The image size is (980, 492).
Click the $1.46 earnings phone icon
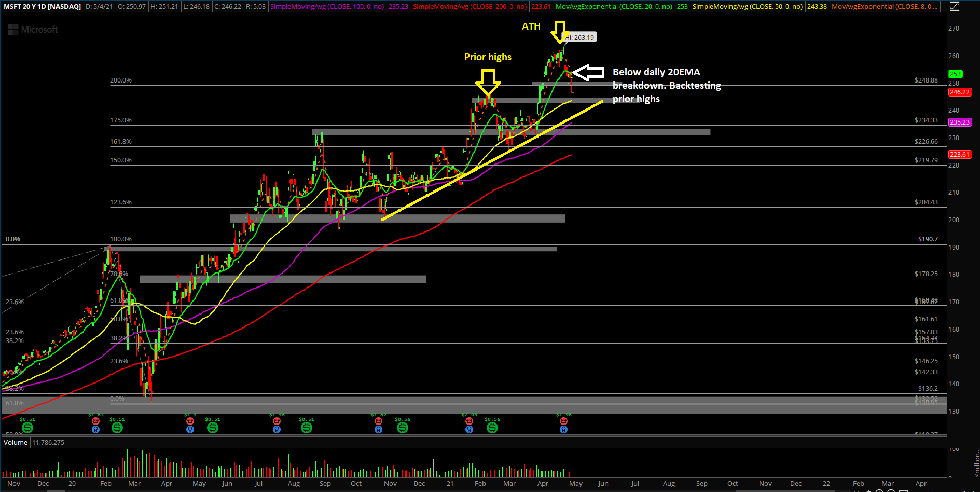click(x=277, y=421)
